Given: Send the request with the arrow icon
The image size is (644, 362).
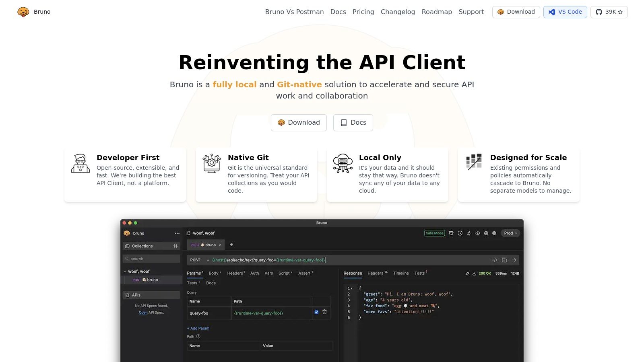Looking at the screenshot, I should 514,260.
